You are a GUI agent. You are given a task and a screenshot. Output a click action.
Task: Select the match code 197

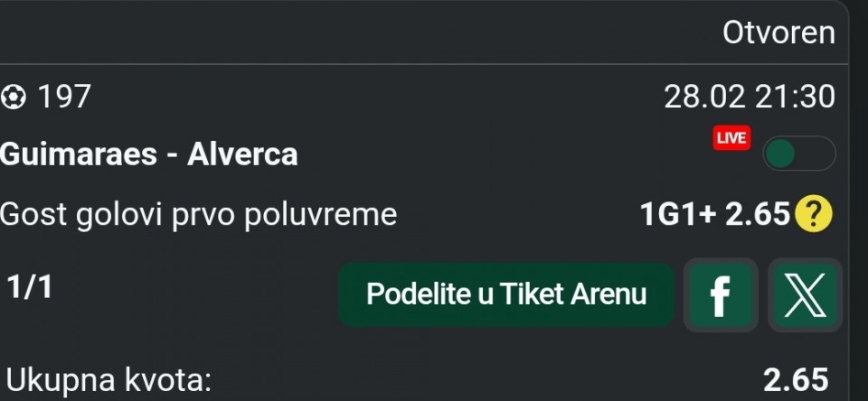(x=65, y=96)
